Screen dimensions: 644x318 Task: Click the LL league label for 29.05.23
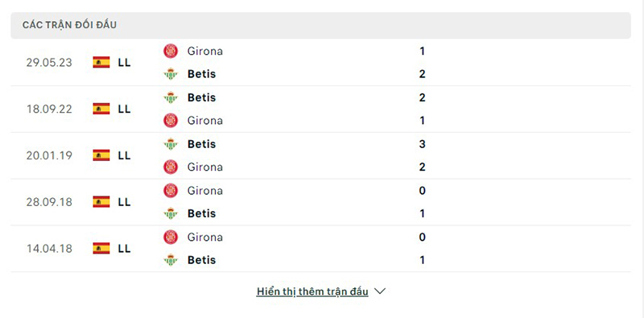point(124,63)
